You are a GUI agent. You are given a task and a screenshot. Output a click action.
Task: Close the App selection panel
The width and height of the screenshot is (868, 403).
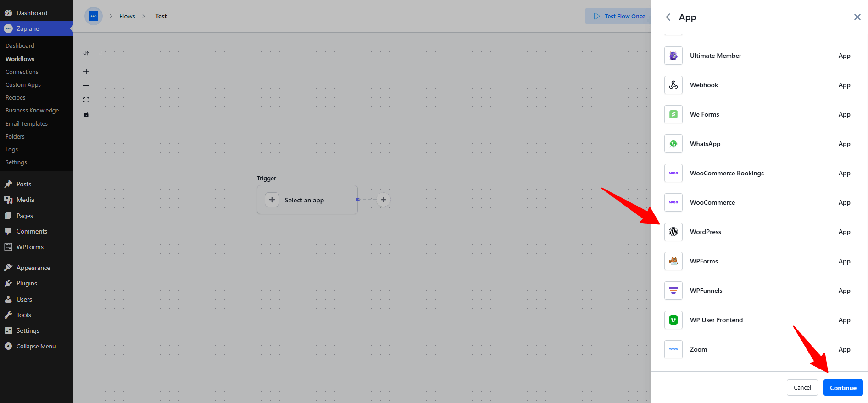[857, 17]
